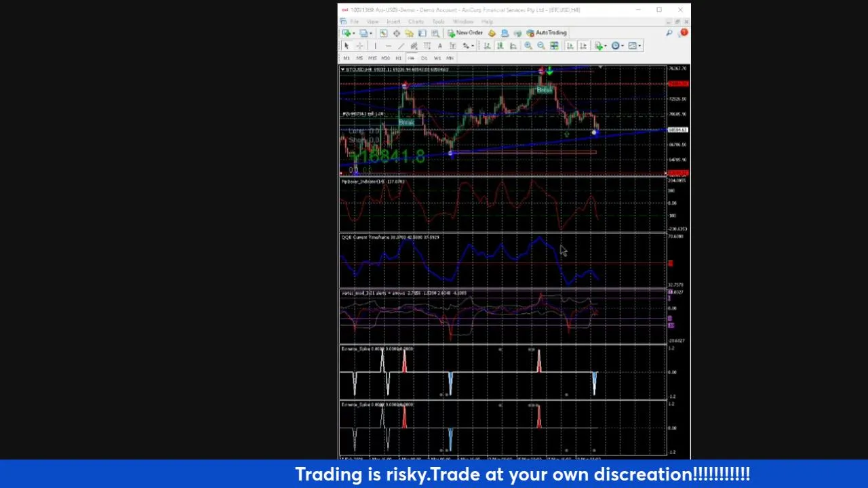Viewport: 868px width, 488px height.
Task: Select the H4 timeframe
Action: click(411, 58)
